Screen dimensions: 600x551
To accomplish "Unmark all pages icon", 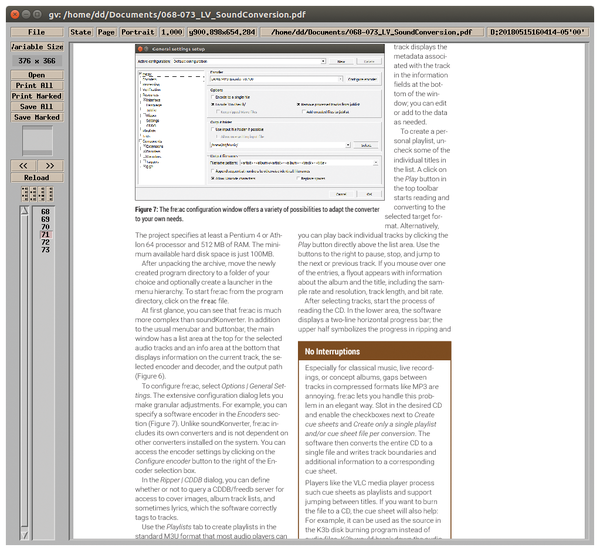I will (x=50, y=194).
